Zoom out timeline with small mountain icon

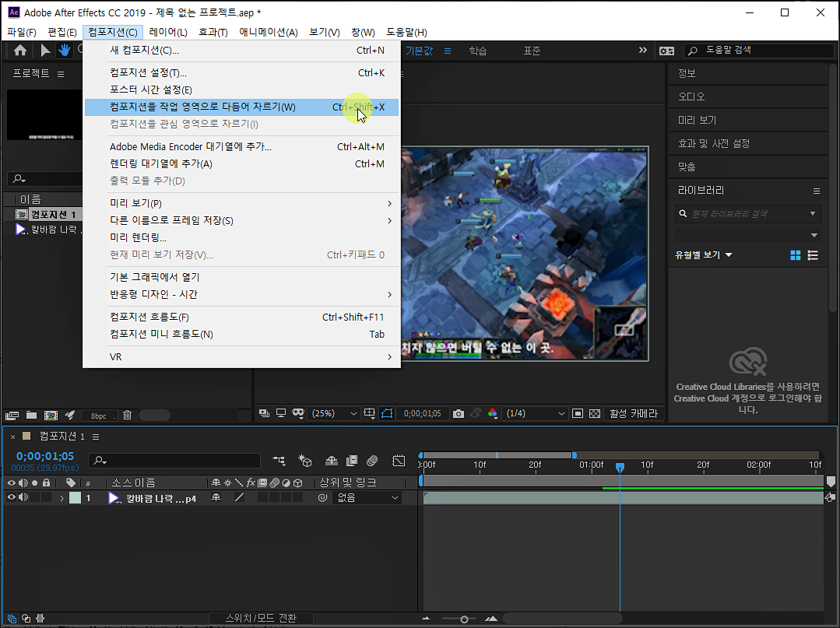click(x=426, y=619)
